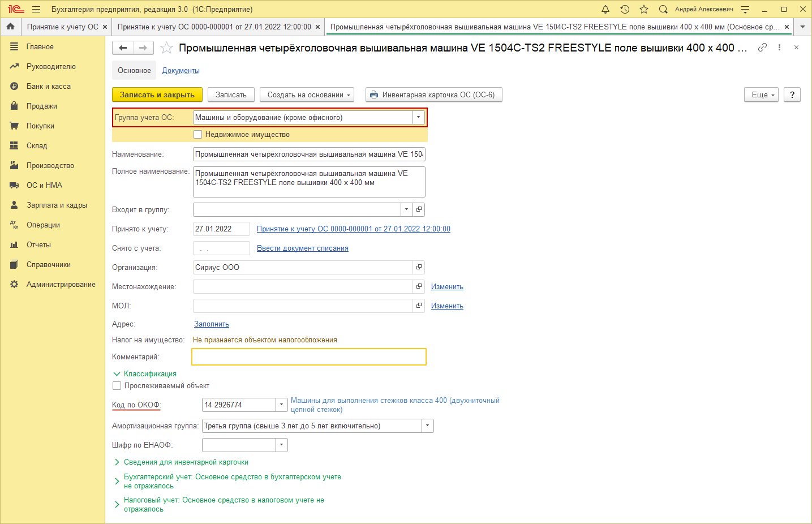812x524 pixels.
Task: Add this asset to favorites star
Action: tap(166, 48)
